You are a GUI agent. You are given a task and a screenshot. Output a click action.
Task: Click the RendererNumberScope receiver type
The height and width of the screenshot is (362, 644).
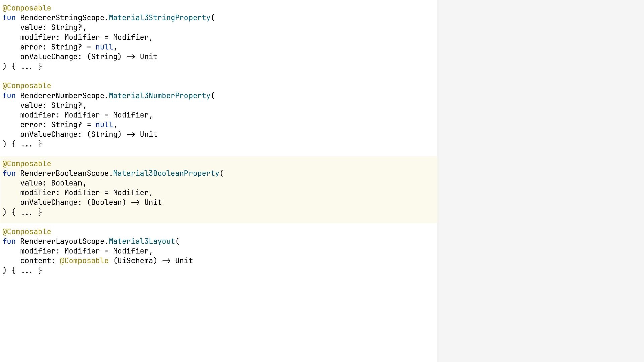point(62,96)
